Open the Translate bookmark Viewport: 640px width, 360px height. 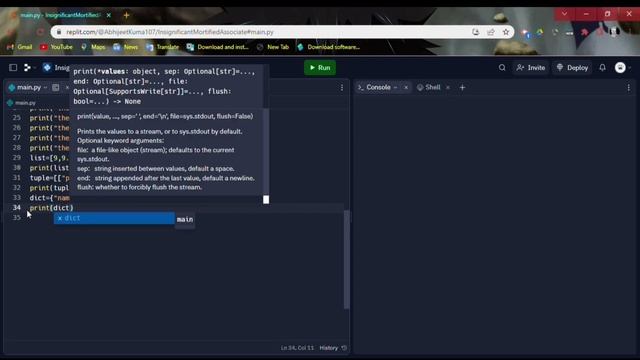(x=162, y=47)
